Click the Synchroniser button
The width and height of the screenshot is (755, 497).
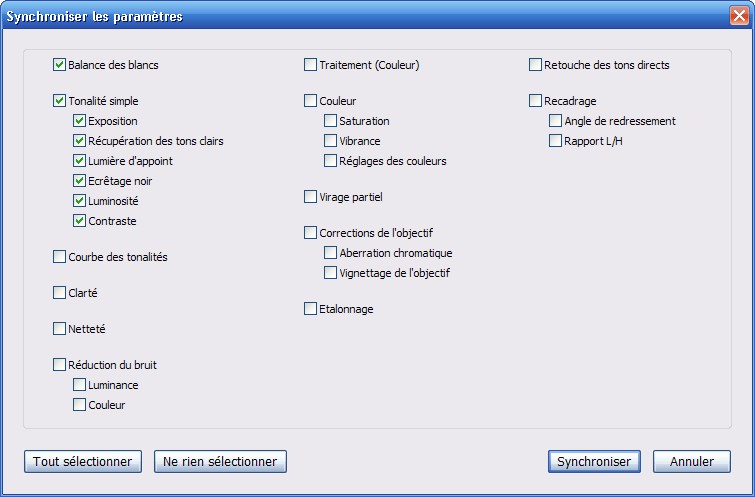tap(594, 461)
